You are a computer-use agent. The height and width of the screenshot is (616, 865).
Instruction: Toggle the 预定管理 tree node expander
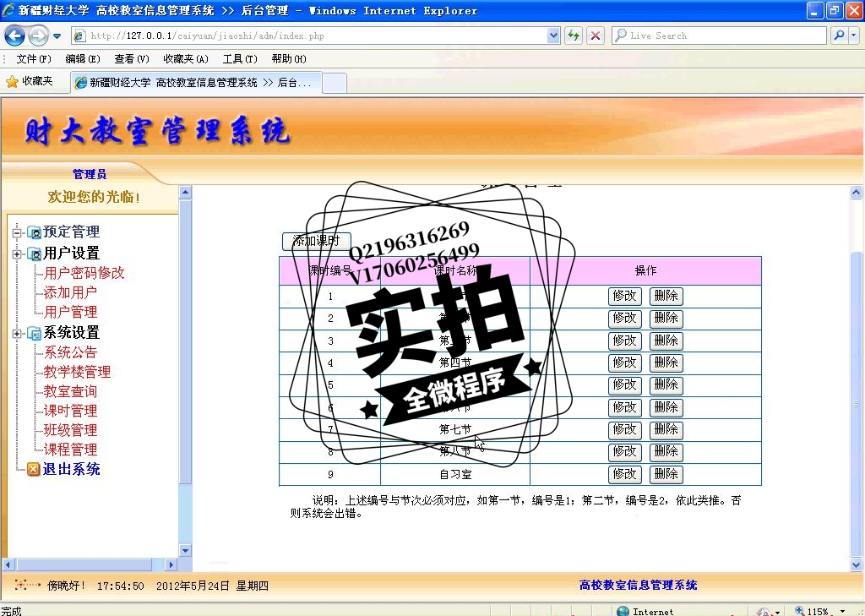click(17, 232)
